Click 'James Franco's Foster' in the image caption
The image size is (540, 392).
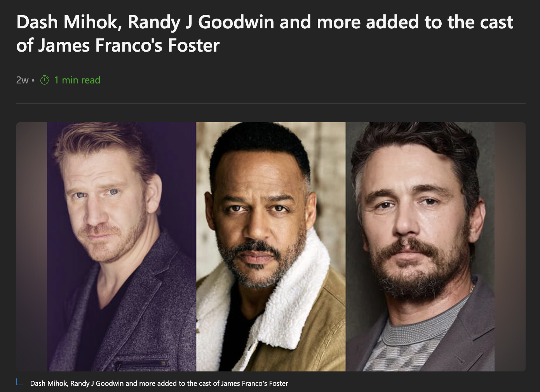coord(254,383)
